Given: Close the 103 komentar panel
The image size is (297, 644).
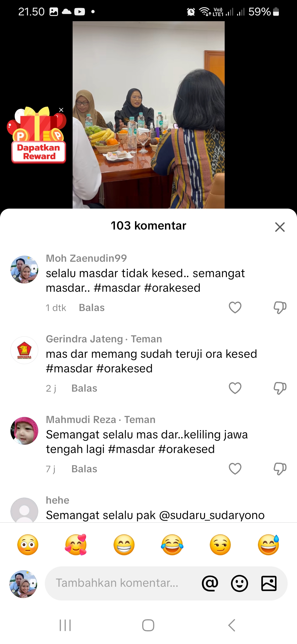Looking at the screenshot, I should pos(280,227).
